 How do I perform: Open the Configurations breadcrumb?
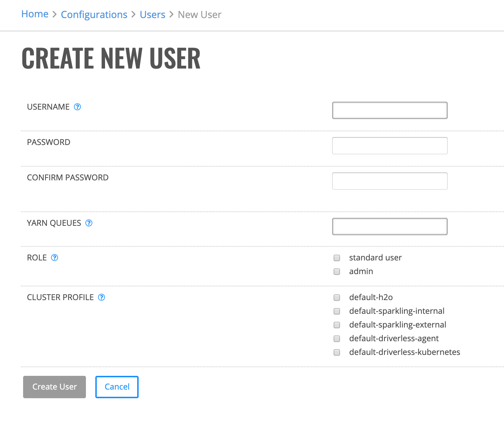pos(94,14)
